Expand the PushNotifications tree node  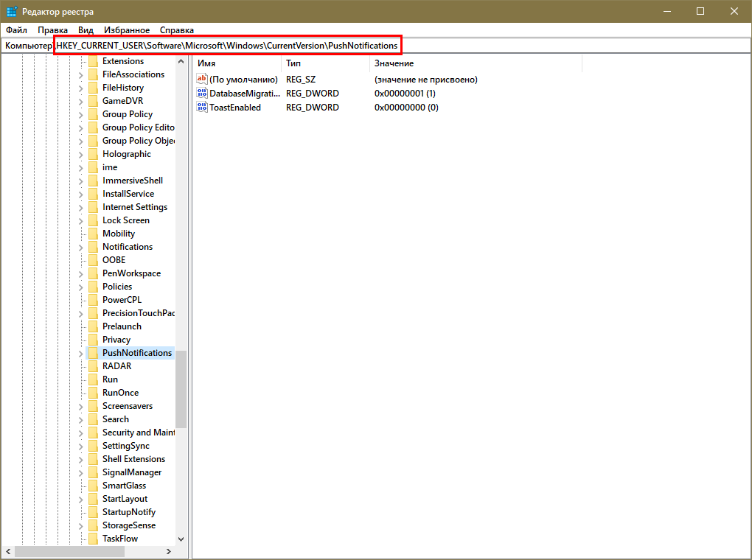81,353
